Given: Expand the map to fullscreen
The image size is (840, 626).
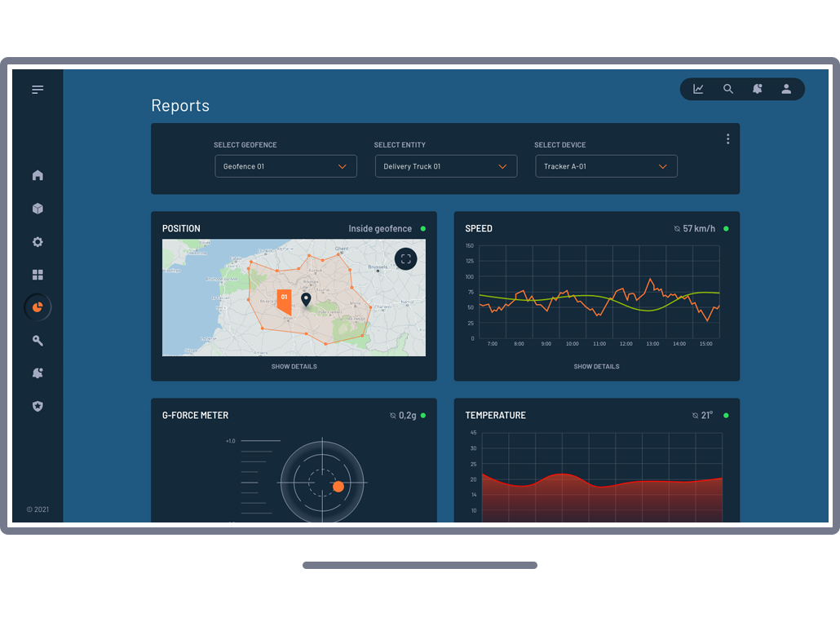Looking at the screenshot, I should coord(405,259).
